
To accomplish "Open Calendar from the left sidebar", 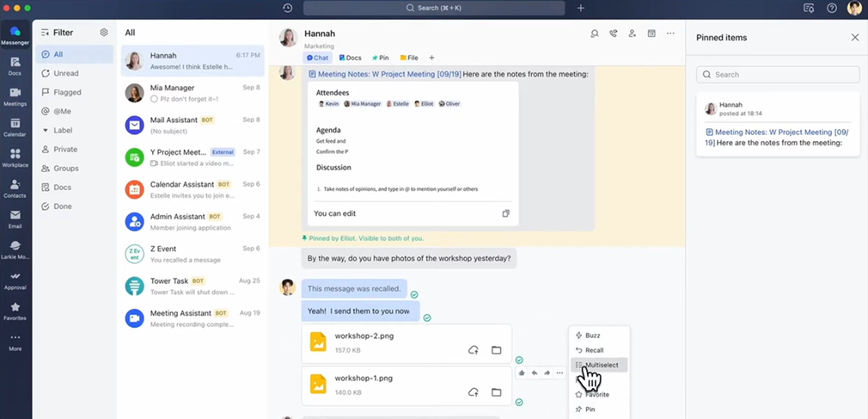I will [x=15, y=127].
